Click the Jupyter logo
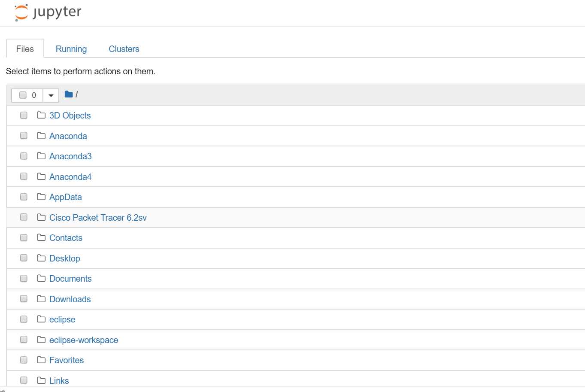The height and width of the screenshot is (392, 585). coord(48,12)
